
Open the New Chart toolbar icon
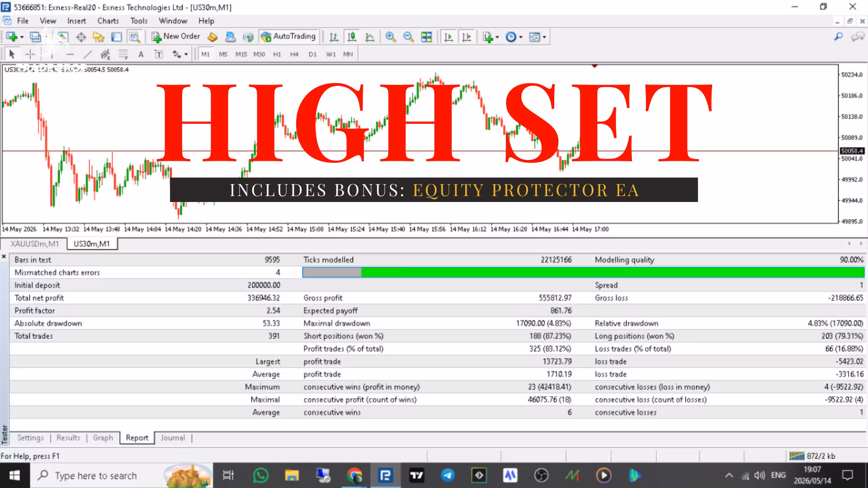pyautogui.click(x=11, y=37)
